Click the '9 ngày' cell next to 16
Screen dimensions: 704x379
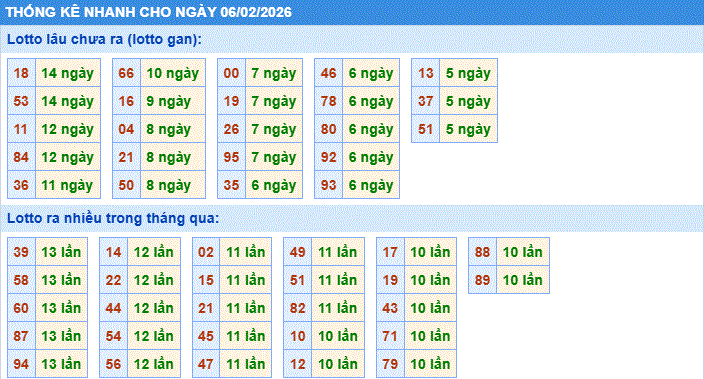click(x=173, y=101)
